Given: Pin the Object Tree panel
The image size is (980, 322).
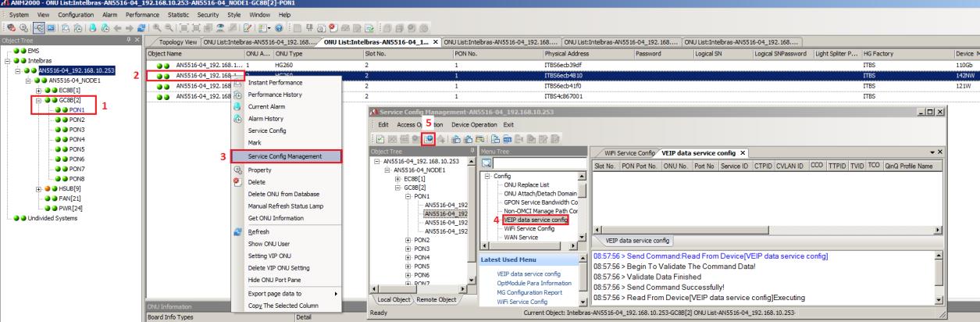Looking at the screenshot, I should coord(129,41).
